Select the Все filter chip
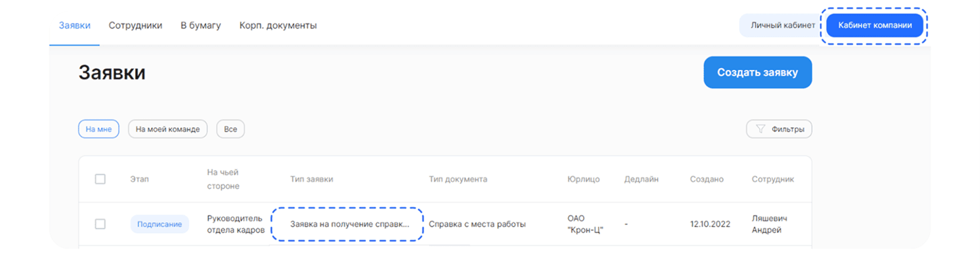Screen dimensions: 980x266 pos(231,129)
